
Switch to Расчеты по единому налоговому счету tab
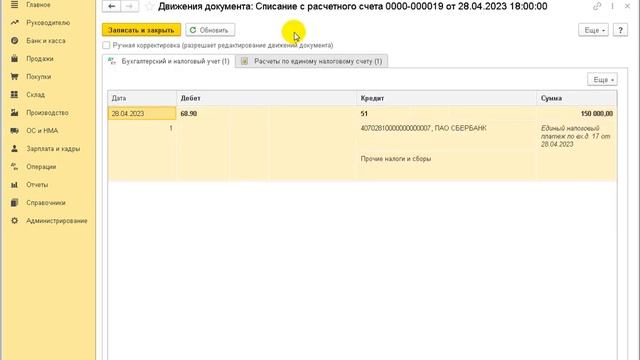[x=312, y=61]
